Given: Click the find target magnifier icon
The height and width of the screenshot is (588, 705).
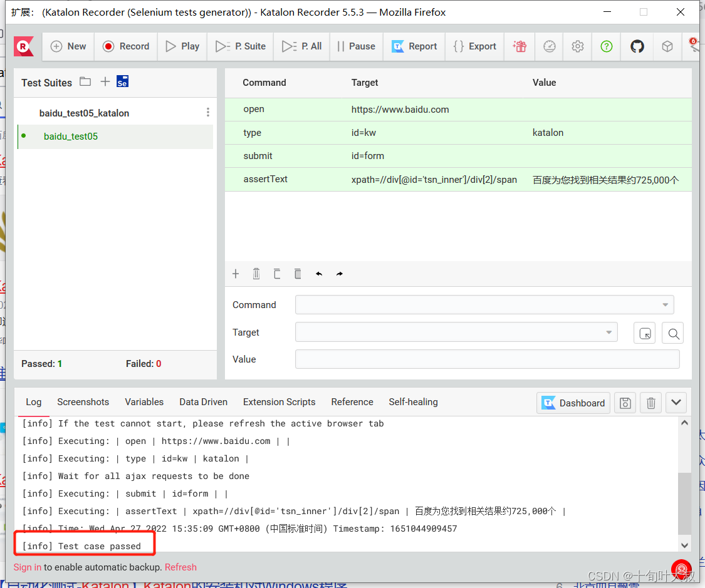Looking at the screenshot, I should 673,333.
